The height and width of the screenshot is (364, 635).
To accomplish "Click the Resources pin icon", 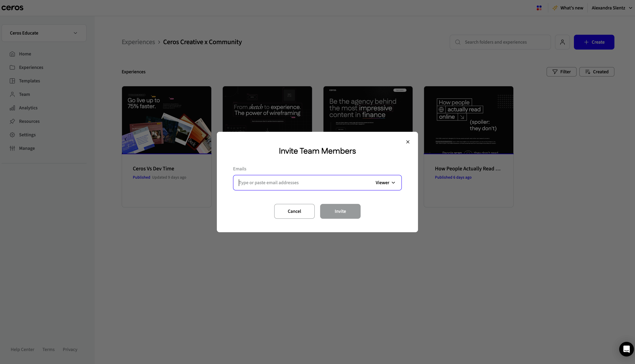I will 12,122.
